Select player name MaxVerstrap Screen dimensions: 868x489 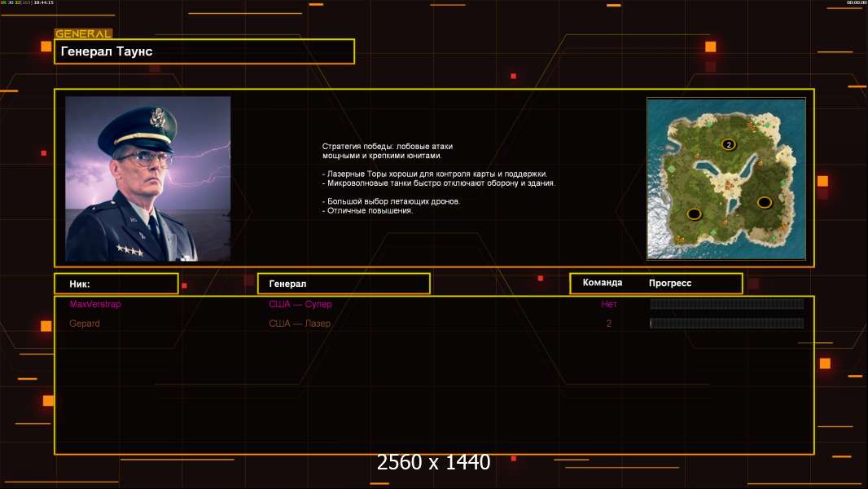[95, 304]
